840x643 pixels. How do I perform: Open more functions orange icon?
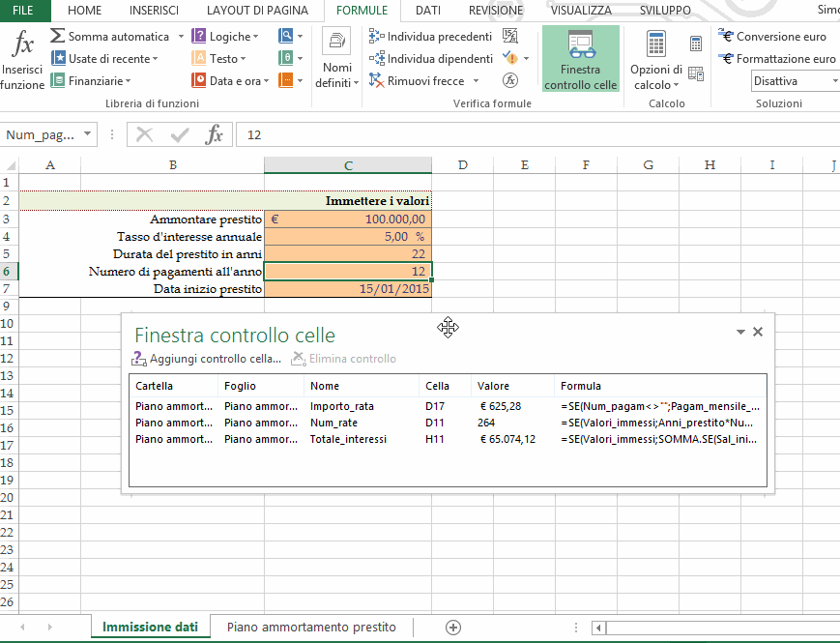286,80
